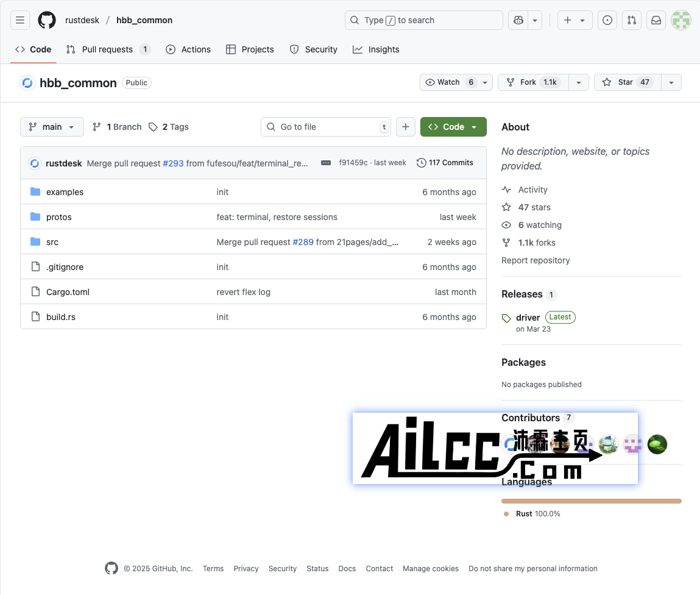Open the 1 Branch link
Screen dimensions: 700x595
pos(117,127)
